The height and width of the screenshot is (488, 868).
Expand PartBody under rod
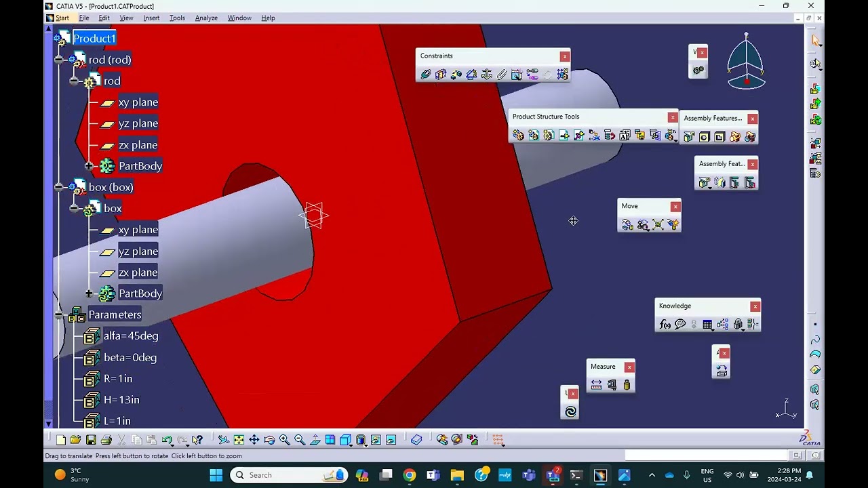(89, 166)
